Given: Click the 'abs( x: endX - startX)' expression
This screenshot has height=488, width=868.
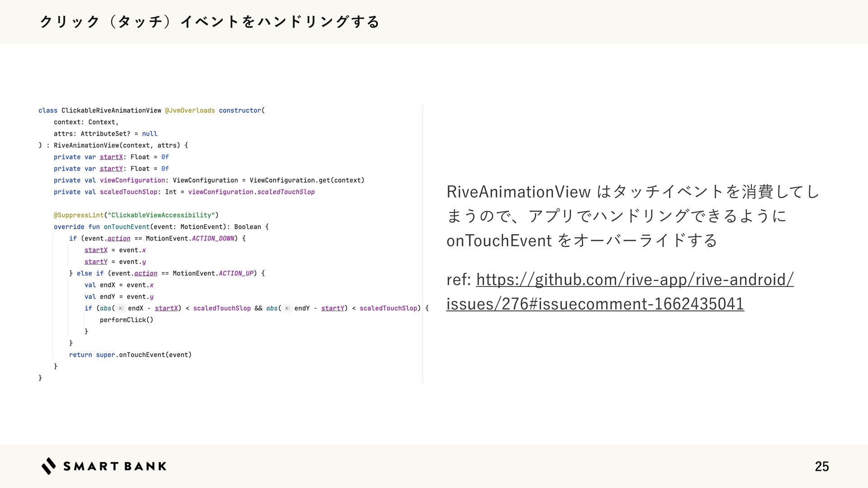Looking at the screenshot, I should [x=141, y=308].
